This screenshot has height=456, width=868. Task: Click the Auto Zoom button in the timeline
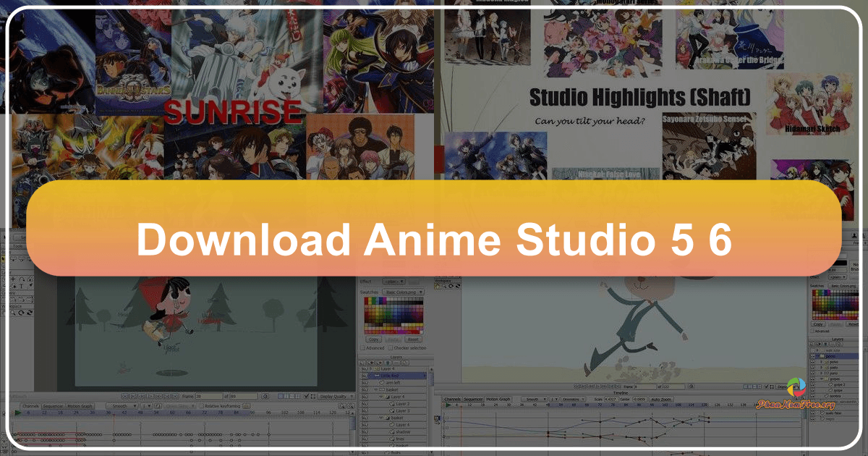[662, 399]
